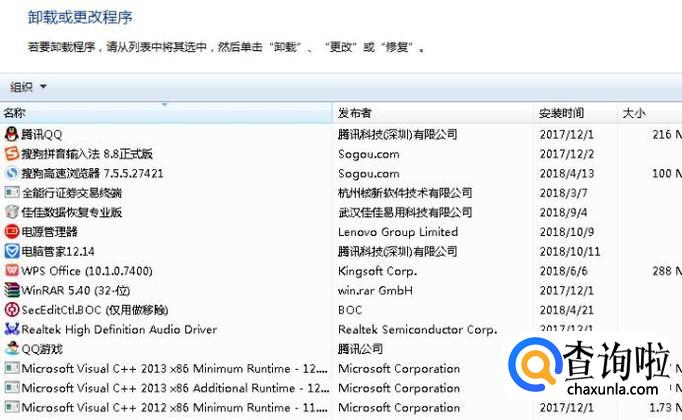Click the QQ游戏 icon
The width and height of the screenshot is (682, 420).
coord(12,349)
